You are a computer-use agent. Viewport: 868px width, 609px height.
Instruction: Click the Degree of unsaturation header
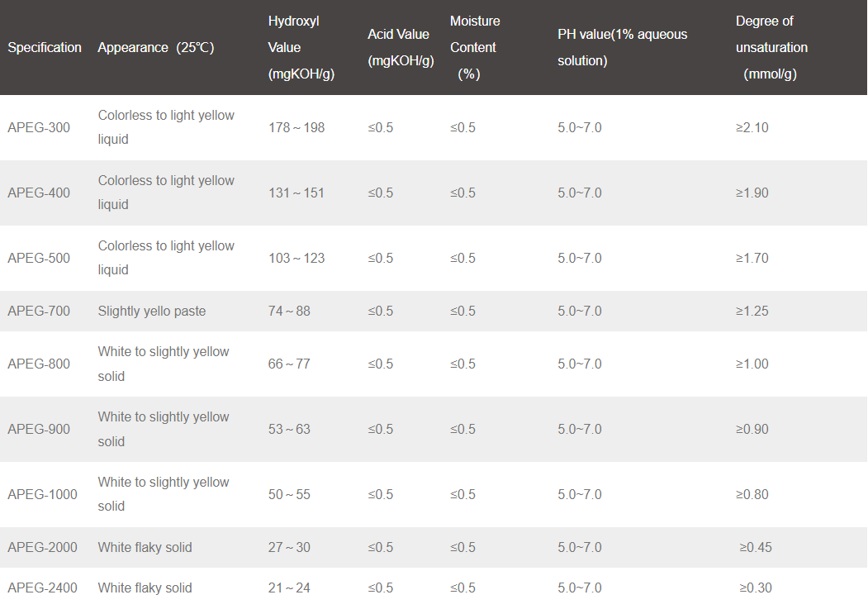(771, 48)
